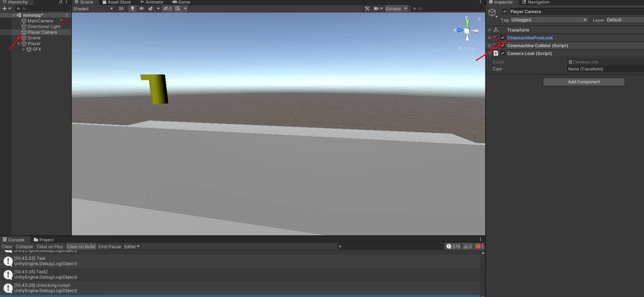This screenshot has height=297, width=644.
Task: Collapse the Player object in Hierarchy
Action: (x=19, y=44)
